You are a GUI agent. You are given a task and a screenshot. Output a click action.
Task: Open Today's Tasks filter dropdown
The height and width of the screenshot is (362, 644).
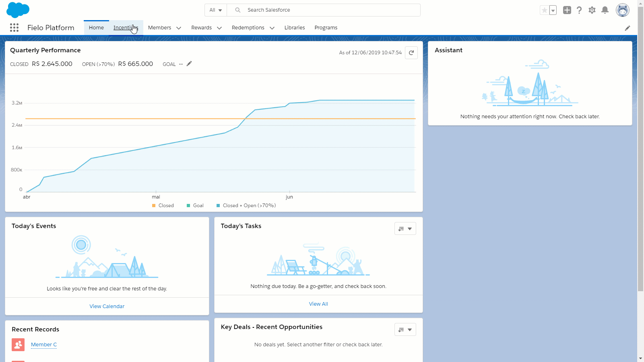405,228
